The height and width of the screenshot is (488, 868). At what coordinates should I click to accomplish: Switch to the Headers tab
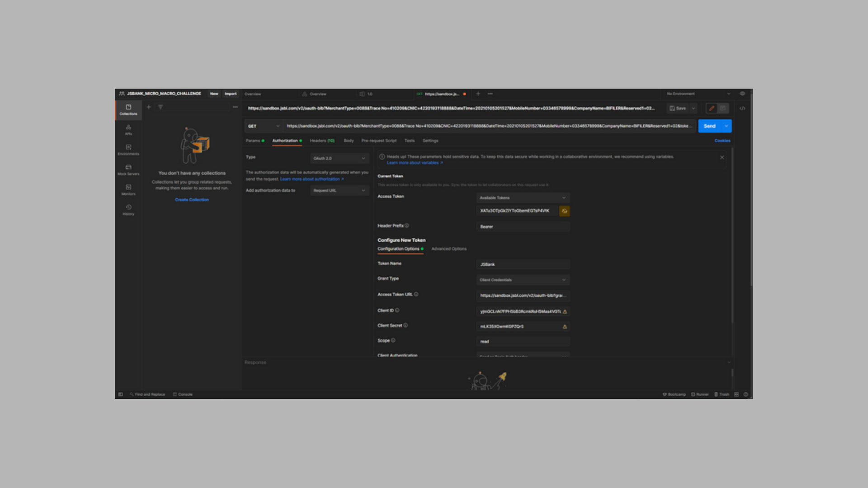coord(322,141)
